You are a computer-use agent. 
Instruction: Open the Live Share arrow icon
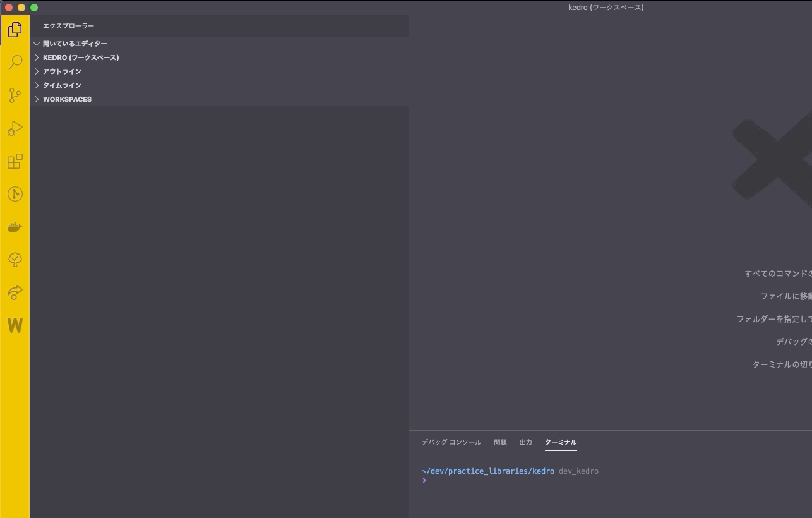(x=15, y=292)
